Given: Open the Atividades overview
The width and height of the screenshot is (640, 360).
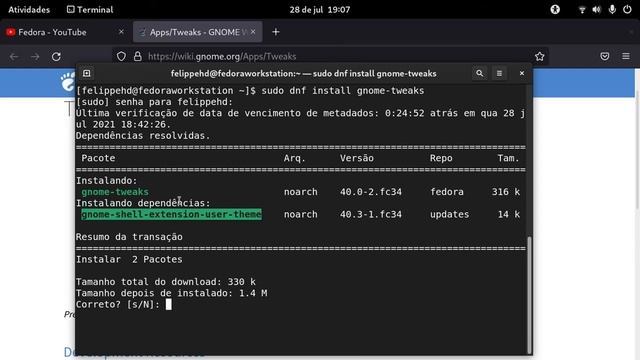Looking at the screenshot, I should (x=29, y=9).
